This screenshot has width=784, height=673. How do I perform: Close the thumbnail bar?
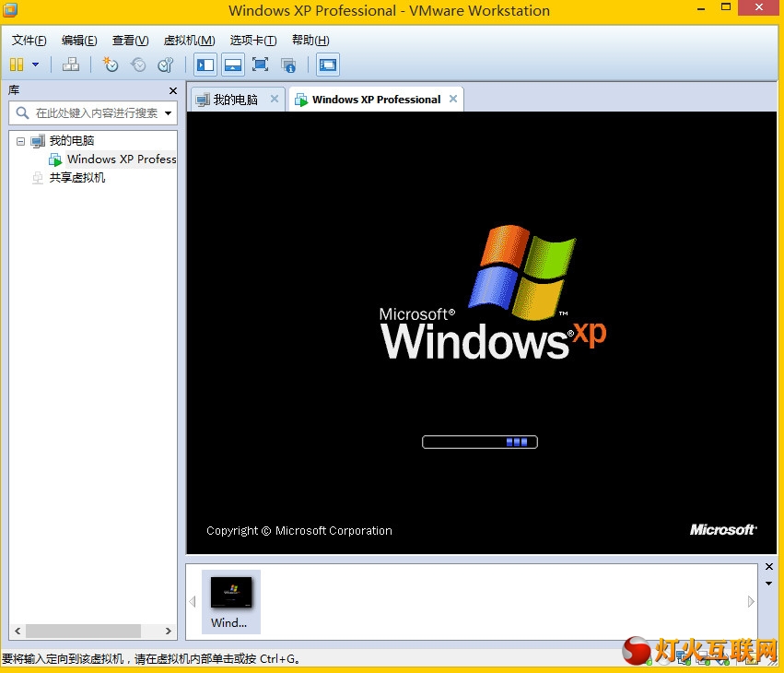769,566
